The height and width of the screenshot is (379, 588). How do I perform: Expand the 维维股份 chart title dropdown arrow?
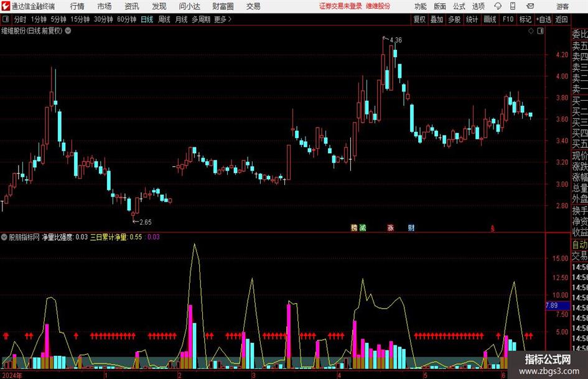tap(68, 30)
